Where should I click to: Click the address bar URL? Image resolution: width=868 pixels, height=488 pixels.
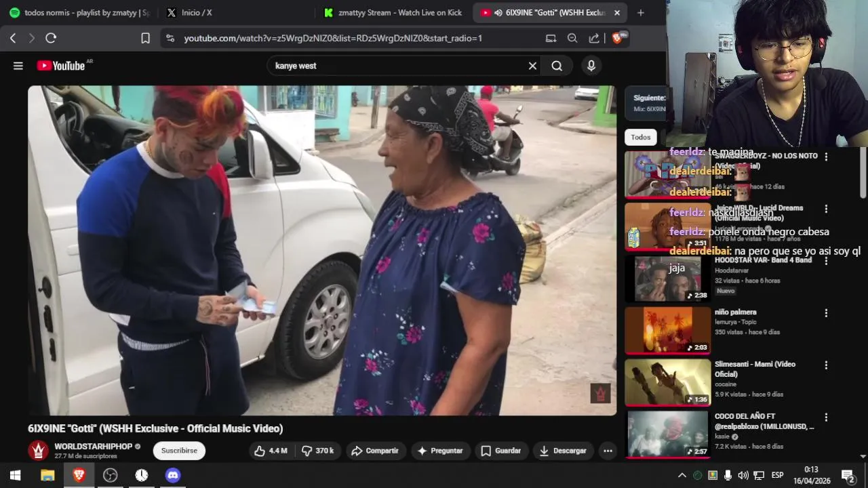point(333,39)
